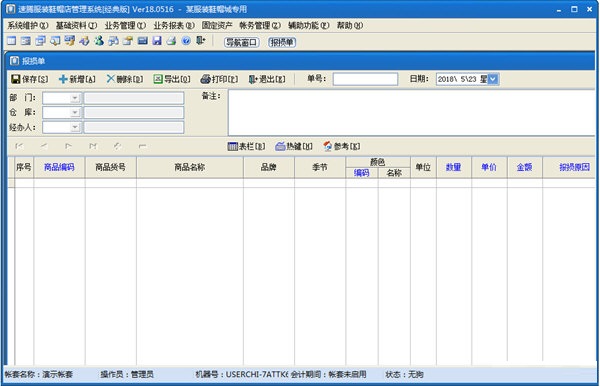
Task: Open the 日期 date picker dropdown arrow
Action: coord(493,79)
